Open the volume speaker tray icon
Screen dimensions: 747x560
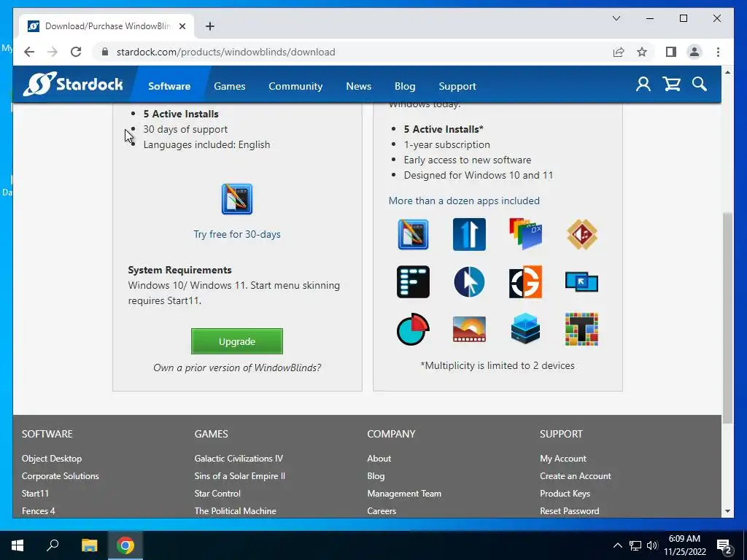coord(652,545)
